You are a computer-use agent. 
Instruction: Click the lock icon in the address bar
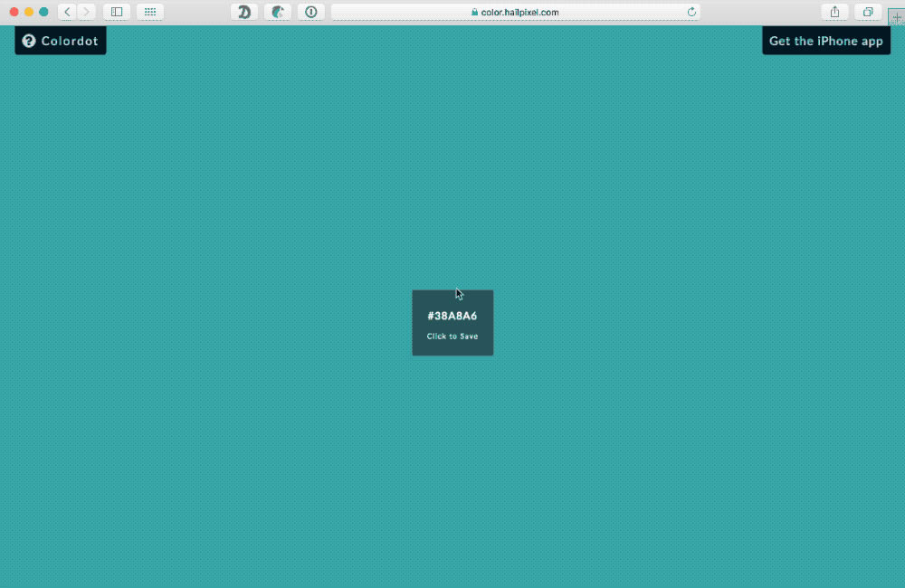coord(474,13)
